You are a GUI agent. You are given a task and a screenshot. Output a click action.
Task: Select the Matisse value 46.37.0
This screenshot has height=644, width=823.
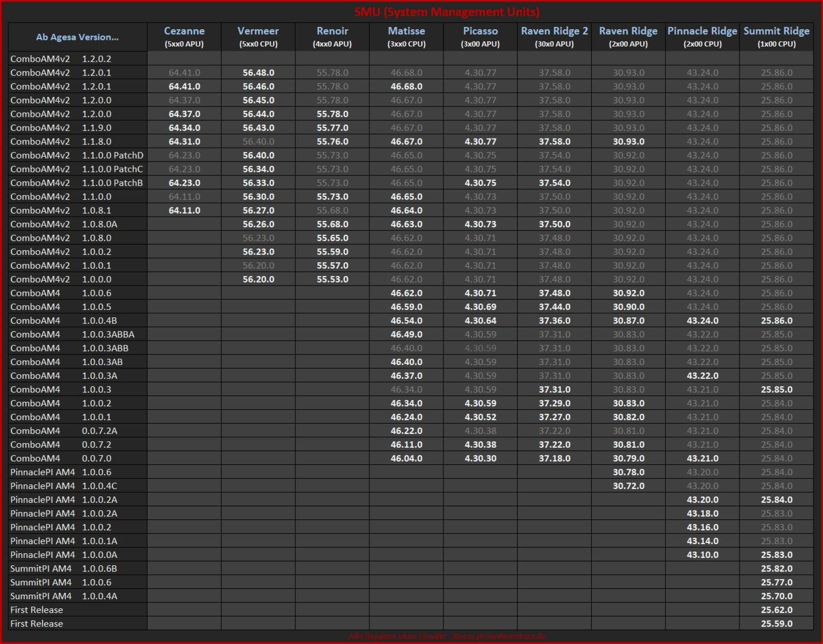[x=407, y=376]
